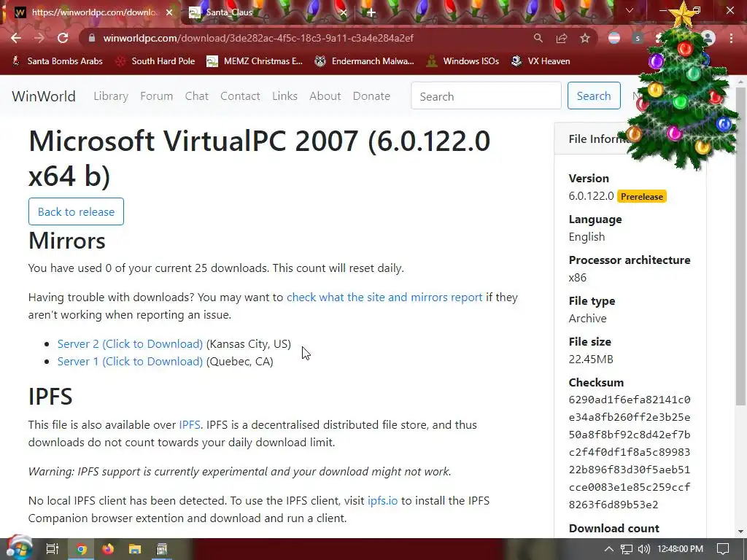
Task: Click the 12:48:00 PM taskbar clock
Action: click(x=681, y=549)
